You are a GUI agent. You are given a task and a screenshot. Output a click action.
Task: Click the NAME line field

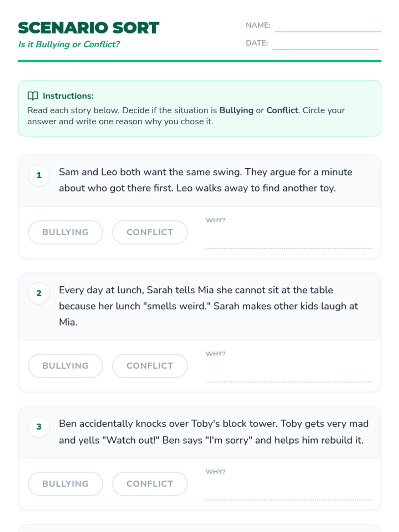(x=328, y=27)
